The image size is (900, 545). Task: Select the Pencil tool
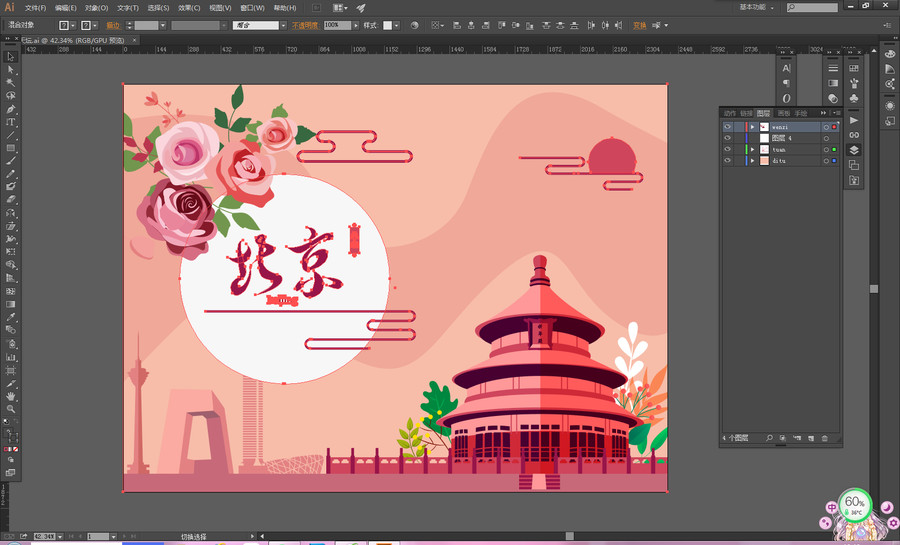tap(10, 174)
